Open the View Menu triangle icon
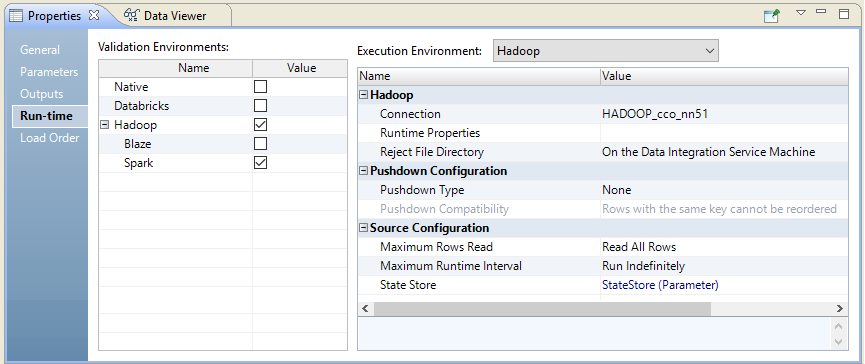 pyautogui.click(x=802, y=12)
